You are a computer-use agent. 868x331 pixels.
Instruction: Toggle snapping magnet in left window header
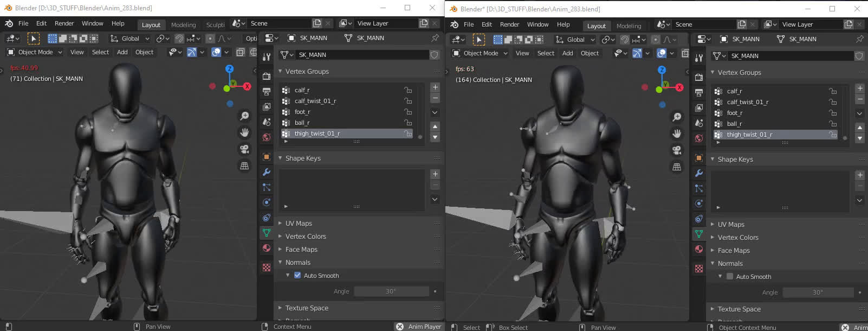(x=179, y=39)
